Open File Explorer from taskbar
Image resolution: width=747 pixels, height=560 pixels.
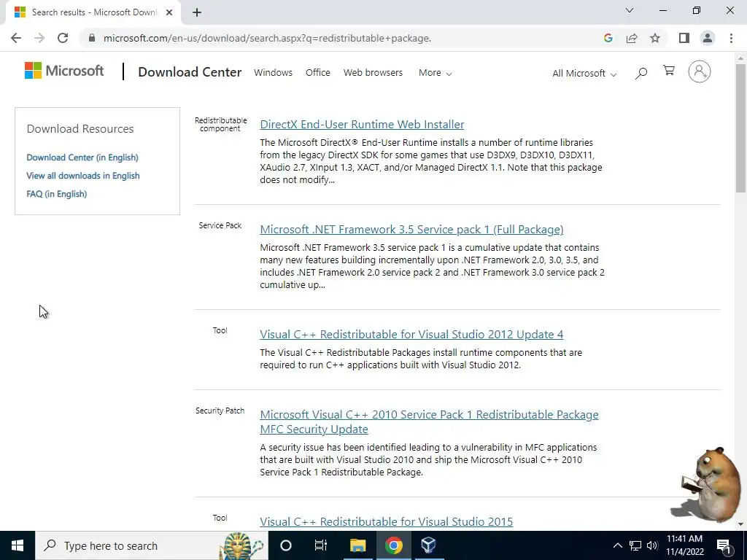(x=357, y=545)
